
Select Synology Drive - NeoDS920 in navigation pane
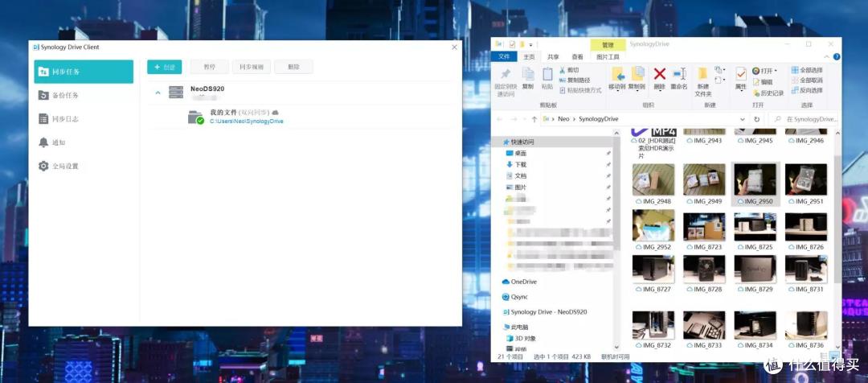coord(545,312)
